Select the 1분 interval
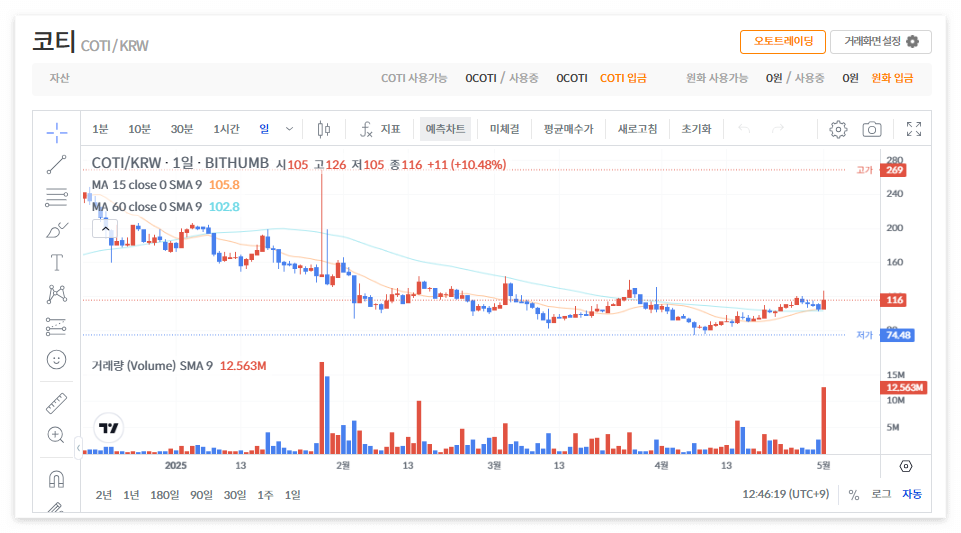Screen dimensions: 961x533 (x=100, y=129)
